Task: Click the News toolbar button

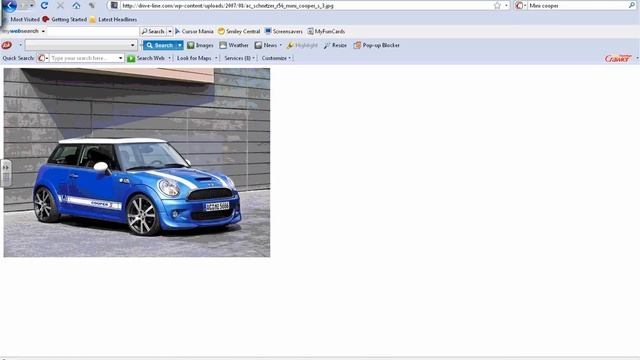Action: (266, 45)
